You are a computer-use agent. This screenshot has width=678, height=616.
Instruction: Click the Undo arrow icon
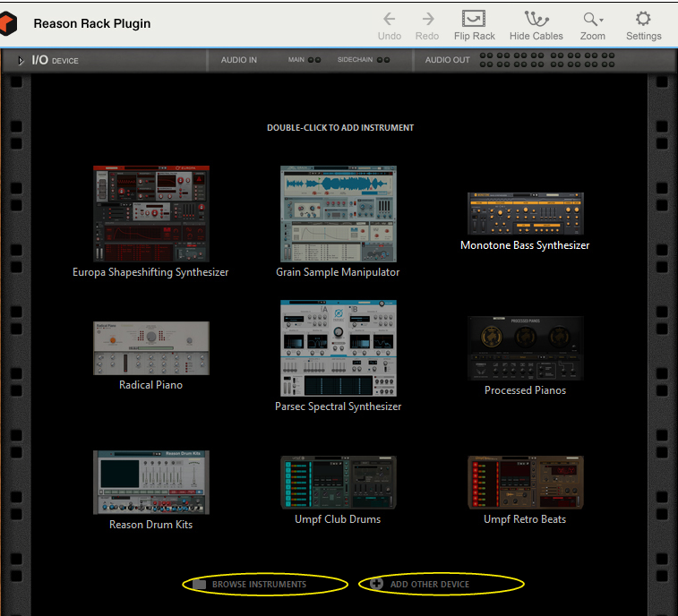(390, 19)
